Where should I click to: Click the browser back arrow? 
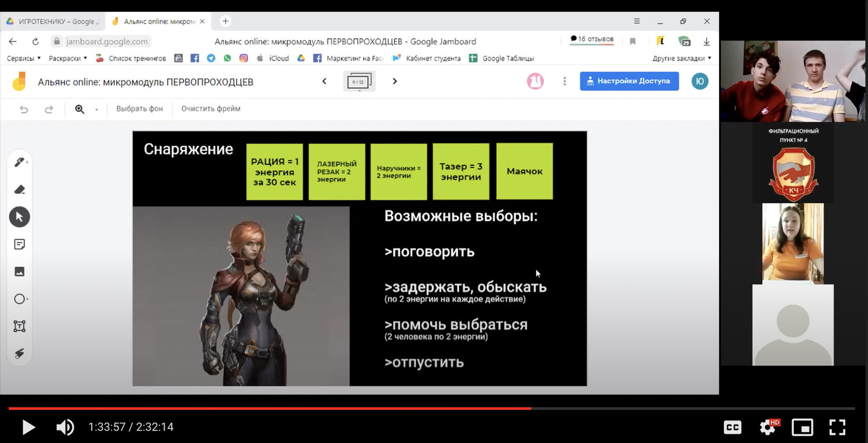click(13, 41)
